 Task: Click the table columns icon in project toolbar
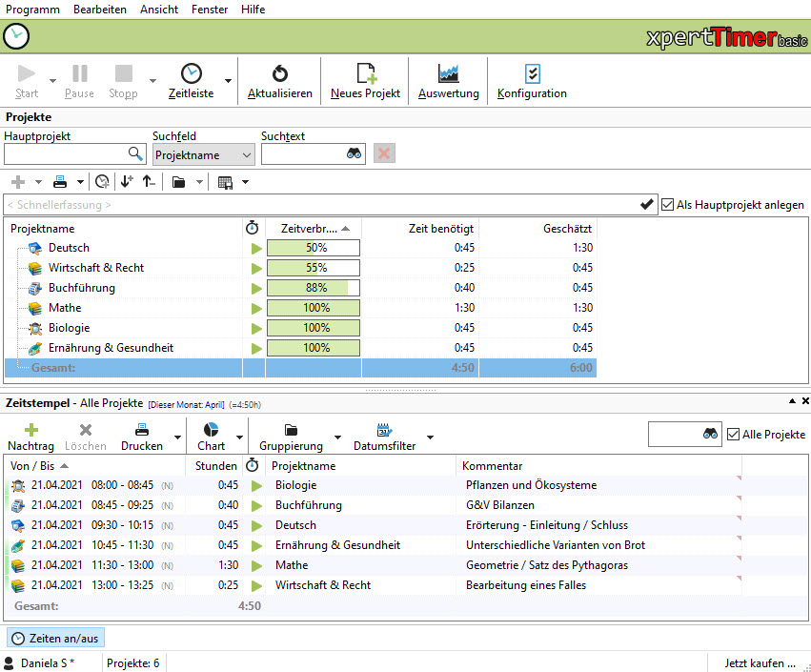[225, 183]
